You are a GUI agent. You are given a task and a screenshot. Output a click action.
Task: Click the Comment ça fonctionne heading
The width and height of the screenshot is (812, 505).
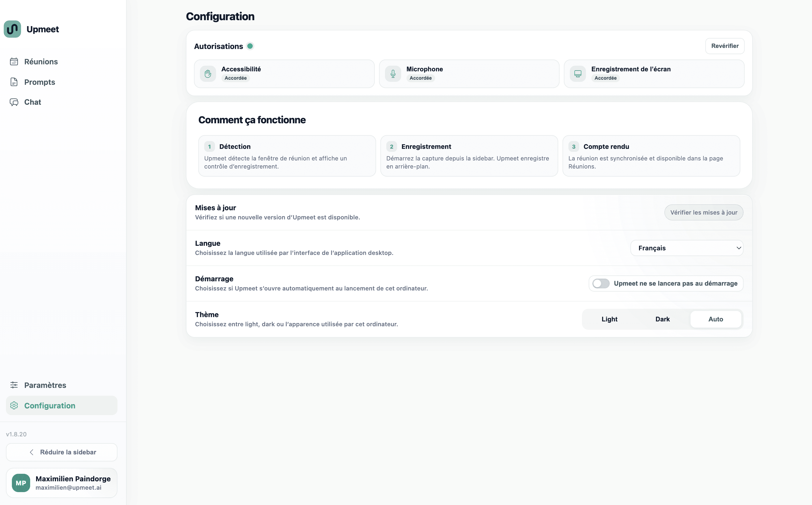click(x=252, y=120)
